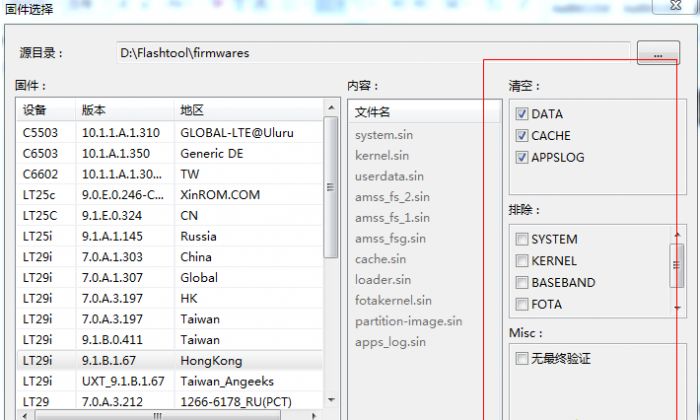Click firmware list vertical scrollbar thumb
This screenshot has width=700, height=420.
pos(330,187)
